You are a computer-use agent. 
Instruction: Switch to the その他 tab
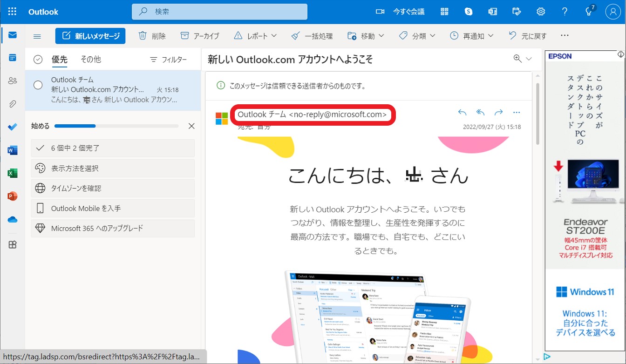click(90, 60)
